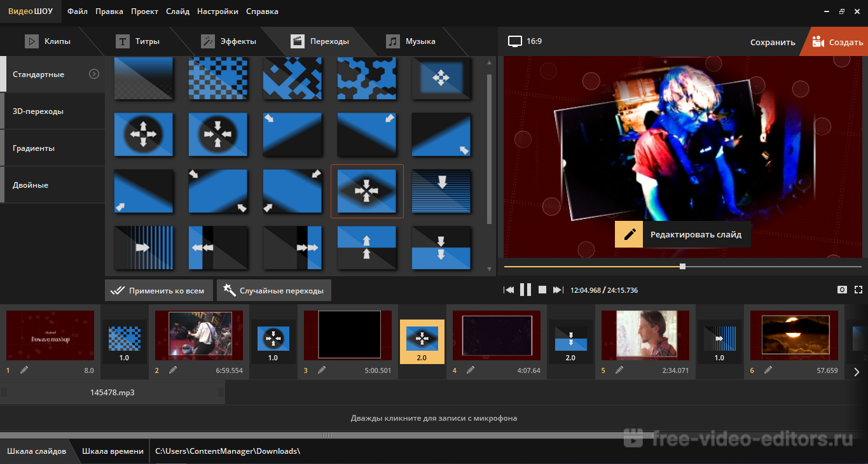The height and width of the screenshot is (464, 868).
Task: Jump to previous slide in player
Action: (x=509, y=290)
